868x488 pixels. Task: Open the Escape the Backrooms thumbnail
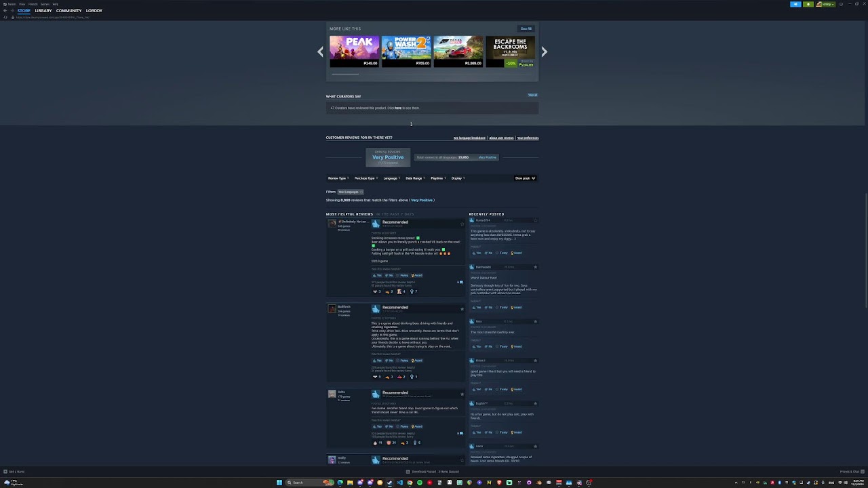pos(510,47)
